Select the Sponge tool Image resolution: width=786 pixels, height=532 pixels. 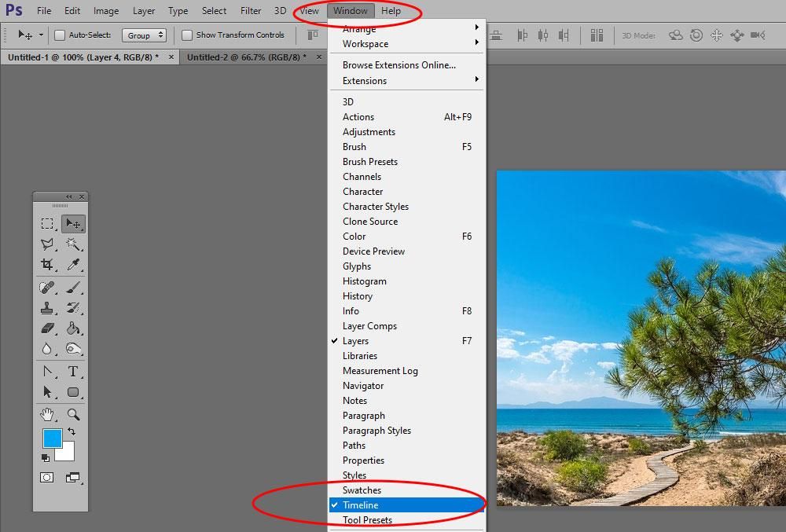point(73,349)
